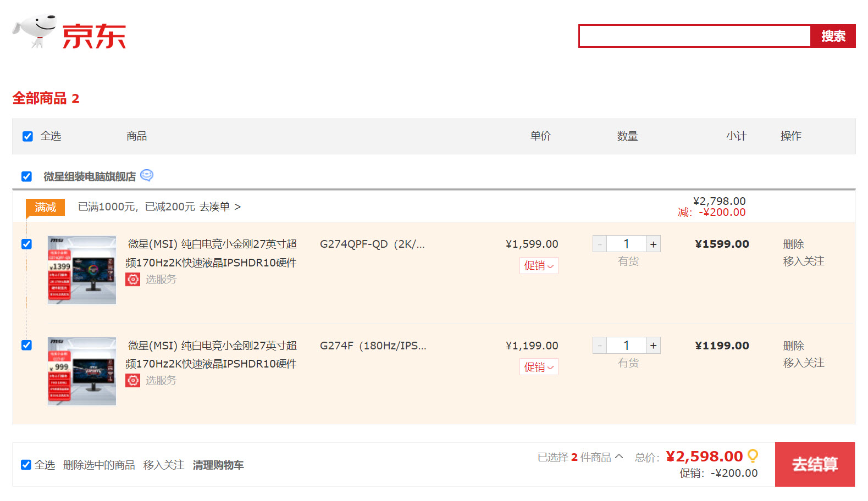Expand 促销 dropdown under ¥1,199.00
Image resolution: width=868 pixels, height=501 pixels.
(x=539, y=367)
